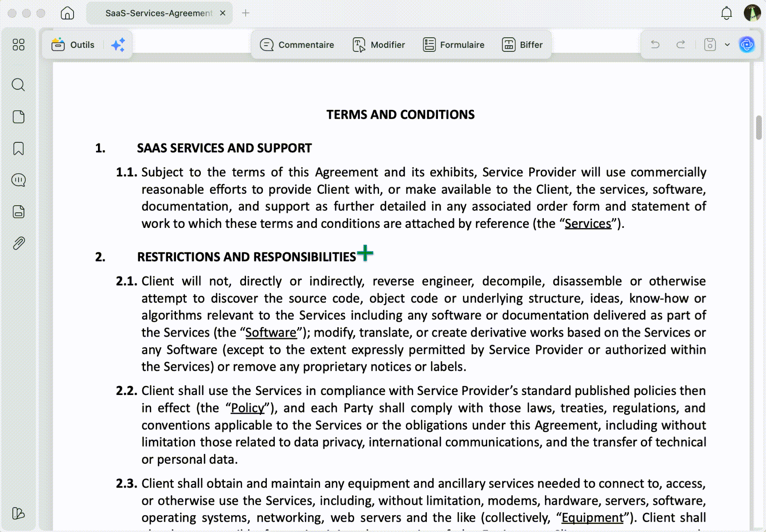Click the underlined "Equipment" term
The image size is (766, 532).
pyautogui.click(x=593, y=517)
